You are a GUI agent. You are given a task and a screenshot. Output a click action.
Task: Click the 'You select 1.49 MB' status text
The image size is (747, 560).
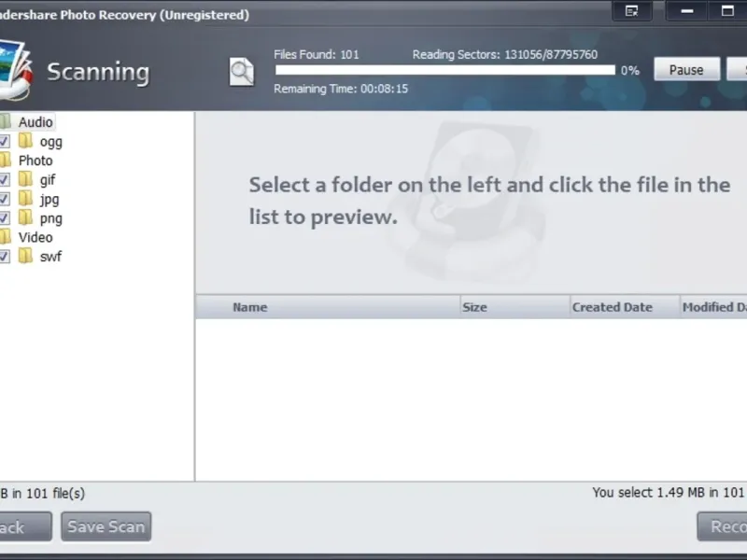click(669, 493)
